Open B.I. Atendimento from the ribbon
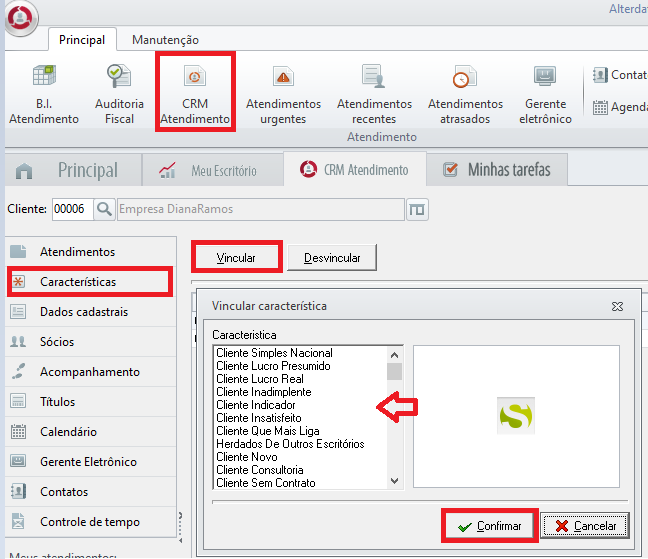 [x=44, y=94]
